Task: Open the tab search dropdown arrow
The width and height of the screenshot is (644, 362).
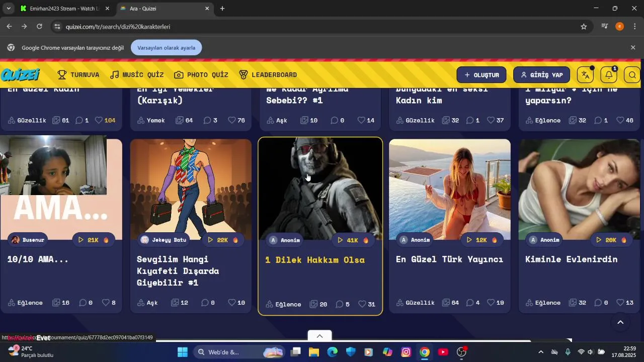Action: pos(8,9)
